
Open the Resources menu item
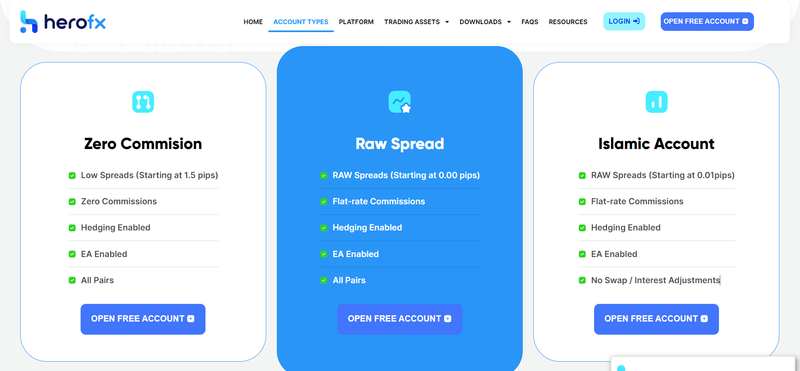point(568,22)
